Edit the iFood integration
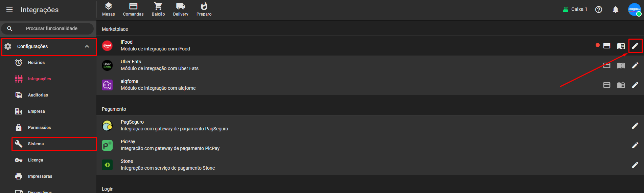This screenshot has width=644, height=193. [635, 46]
